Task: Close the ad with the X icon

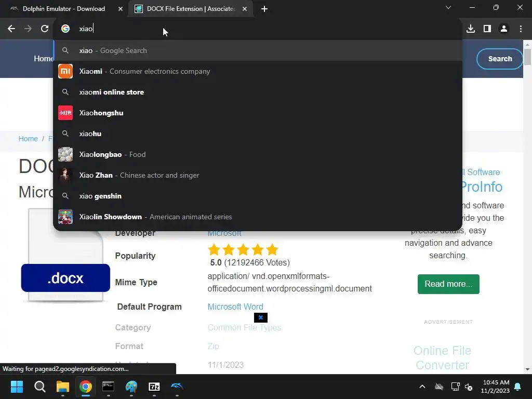Action: point(261,317)
